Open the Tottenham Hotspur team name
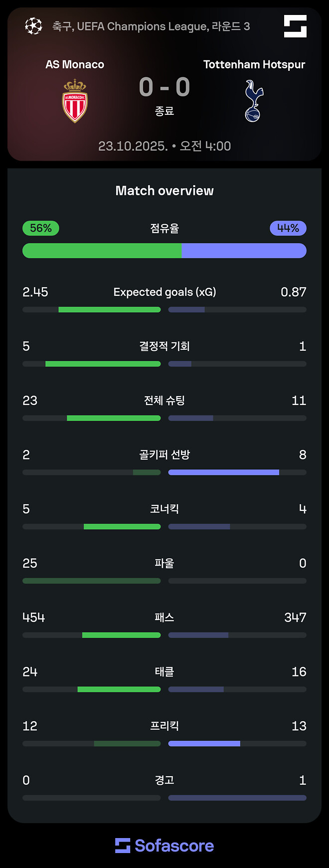 [254, 64]
